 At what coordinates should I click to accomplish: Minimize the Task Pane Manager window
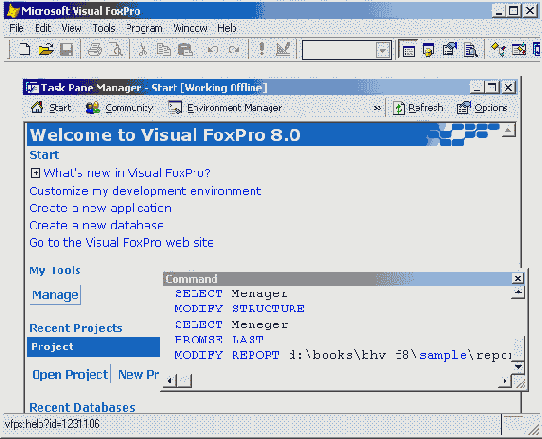477,87
